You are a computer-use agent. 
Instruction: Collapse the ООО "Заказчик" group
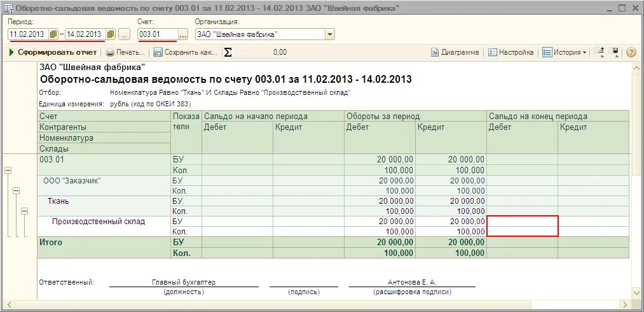pyautogui.click(x=16, y=190)
